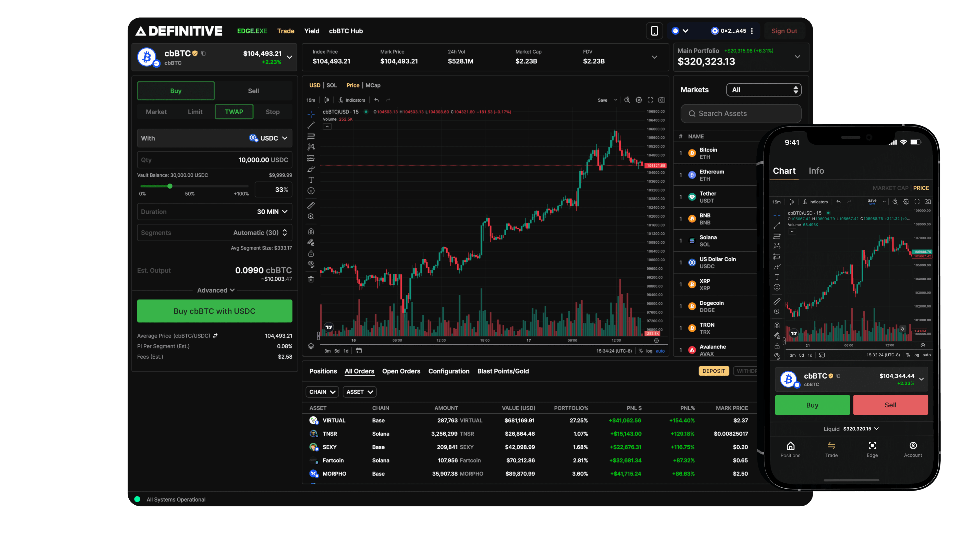Select the Yield menu item
The height and width of the screenshot is (551, 980).
(x=312, y=31)
